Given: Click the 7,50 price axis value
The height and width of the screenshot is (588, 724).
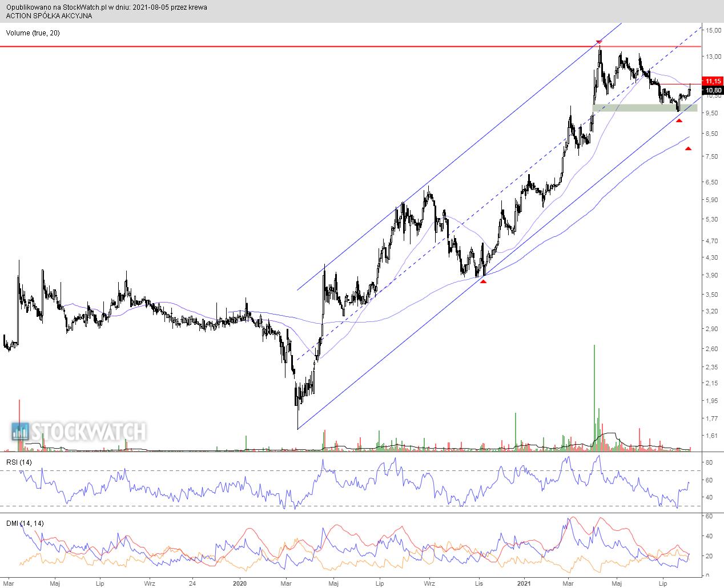Looking at the screenshot, I should [x=713, y=156].
